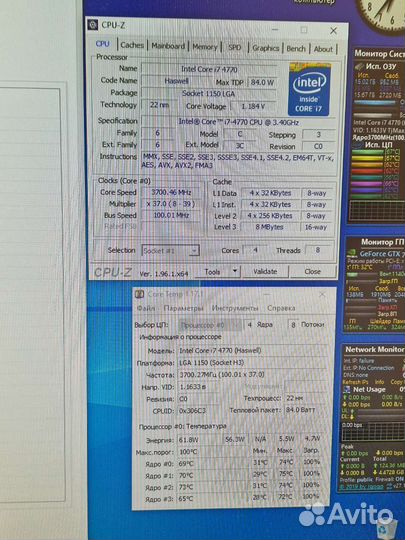Open the Mainboard tab in CPU-Z
Screen dimensions: 405x540
pyautogui.click(x=168, y=46)
